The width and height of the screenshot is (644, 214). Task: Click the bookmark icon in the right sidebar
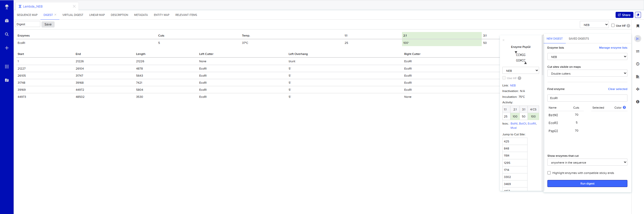[638, 26]
